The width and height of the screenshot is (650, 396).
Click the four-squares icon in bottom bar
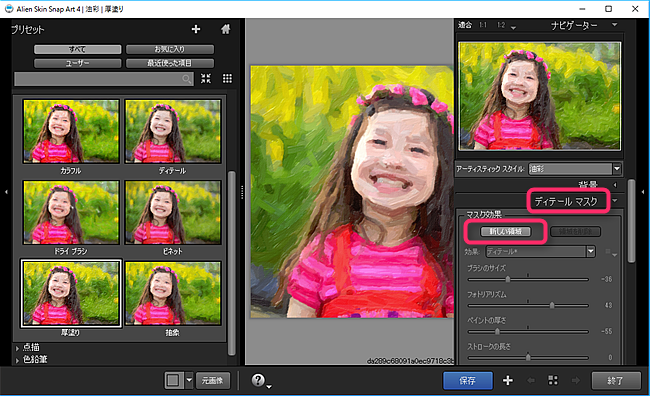(553, 380)
